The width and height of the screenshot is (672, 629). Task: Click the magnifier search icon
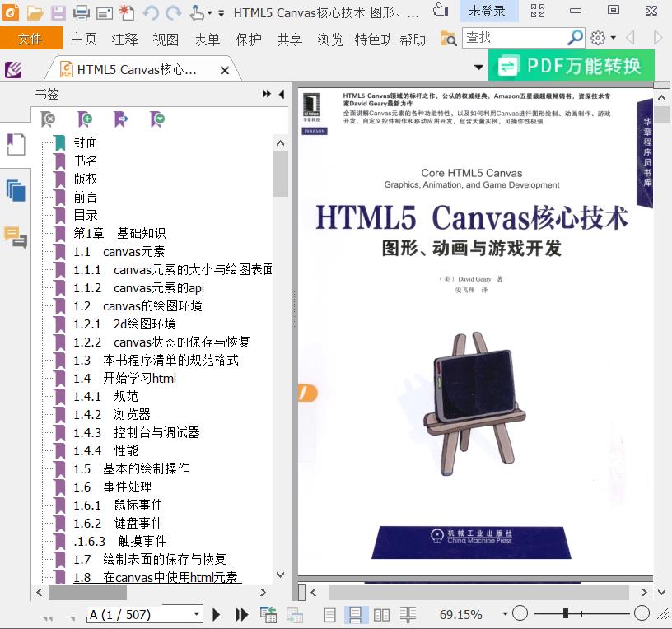click(x=575, y=38)
